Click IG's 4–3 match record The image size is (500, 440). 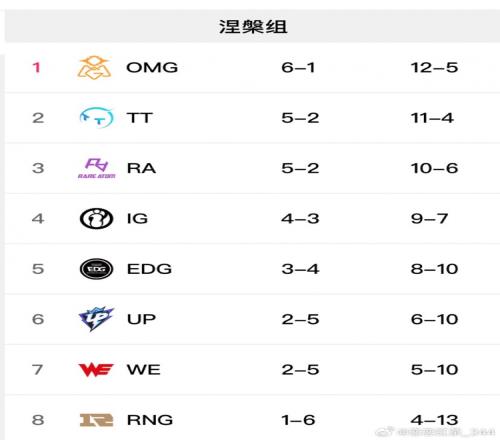(x=300, y=219)
